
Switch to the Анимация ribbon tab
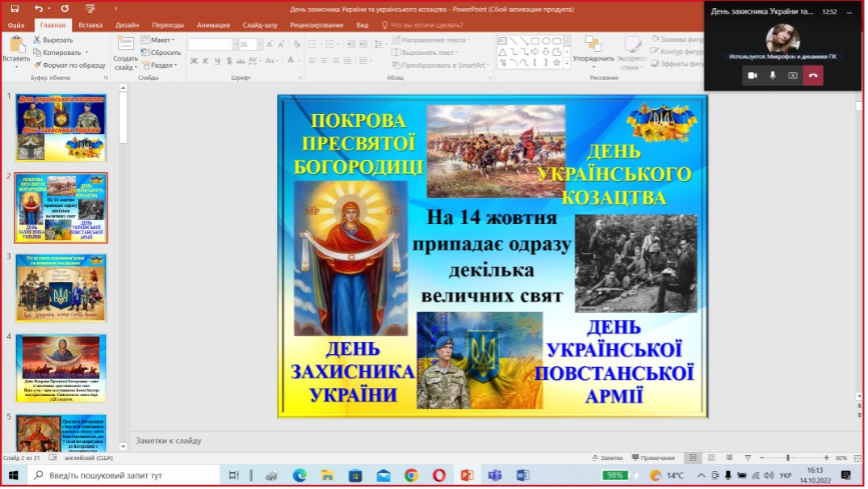coord(213,25)
